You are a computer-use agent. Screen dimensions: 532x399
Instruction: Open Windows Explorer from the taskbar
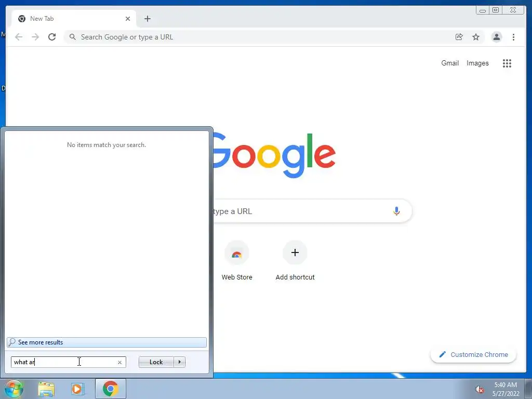pos(46,389)
